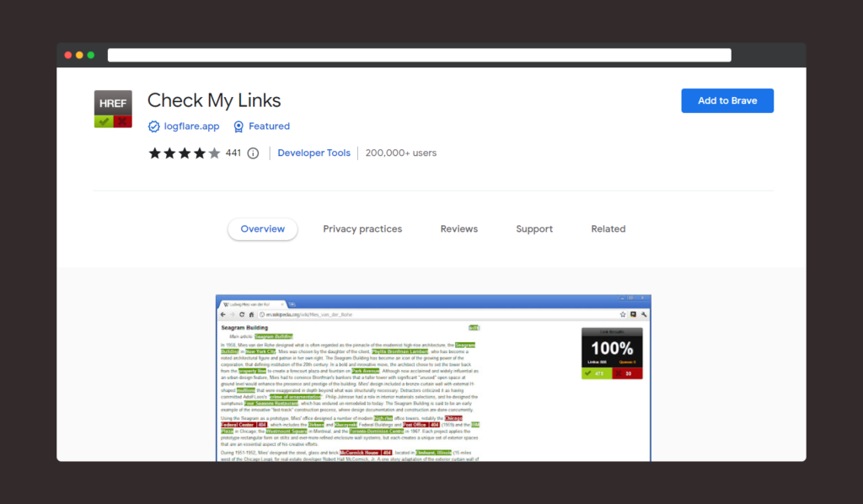The image size is (863, 504).
Task: Open the Developer Tools category link
Action: click(x=314, y=153)
